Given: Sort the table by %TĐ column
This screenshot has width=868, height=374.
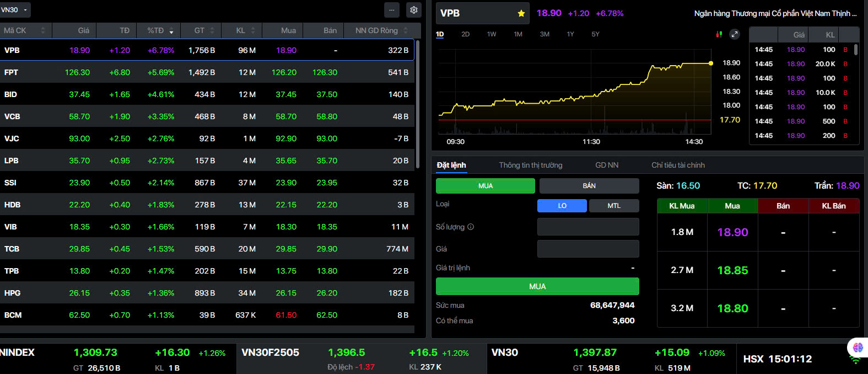Looking at the screenshot, I should (160, 30).
